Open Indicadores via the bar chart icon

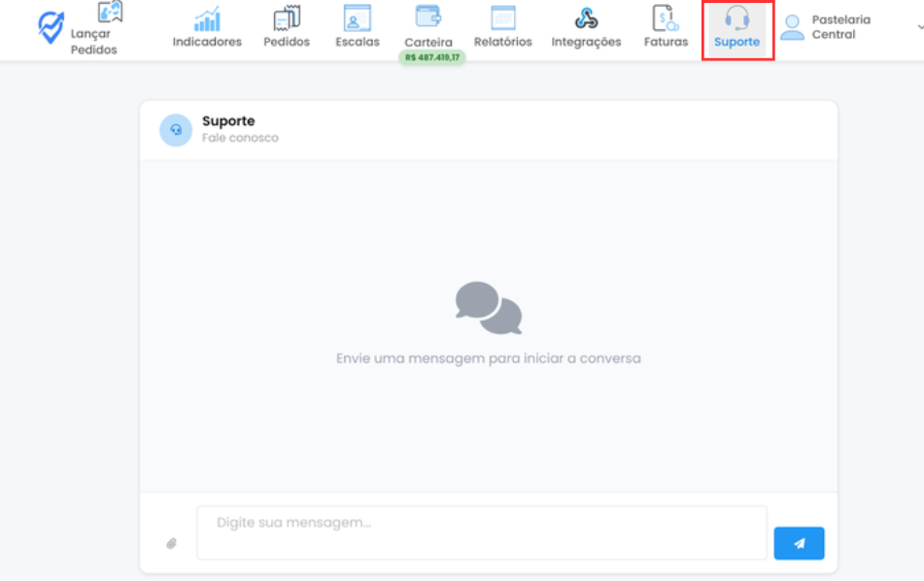(x=207, y=19)
